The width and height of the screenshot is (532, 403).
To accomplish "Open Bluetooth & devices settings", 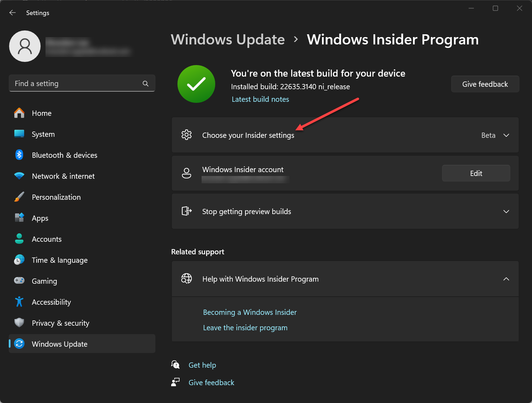I will (82, 155).
